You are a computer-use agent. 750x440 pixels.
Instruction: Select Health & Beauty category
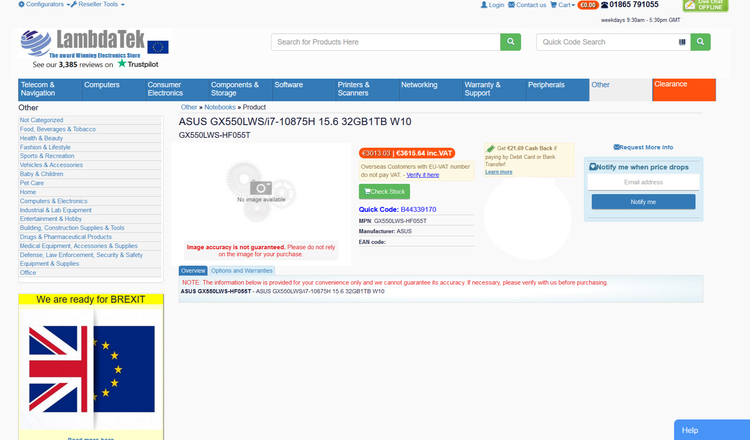(x=41, y=138)
